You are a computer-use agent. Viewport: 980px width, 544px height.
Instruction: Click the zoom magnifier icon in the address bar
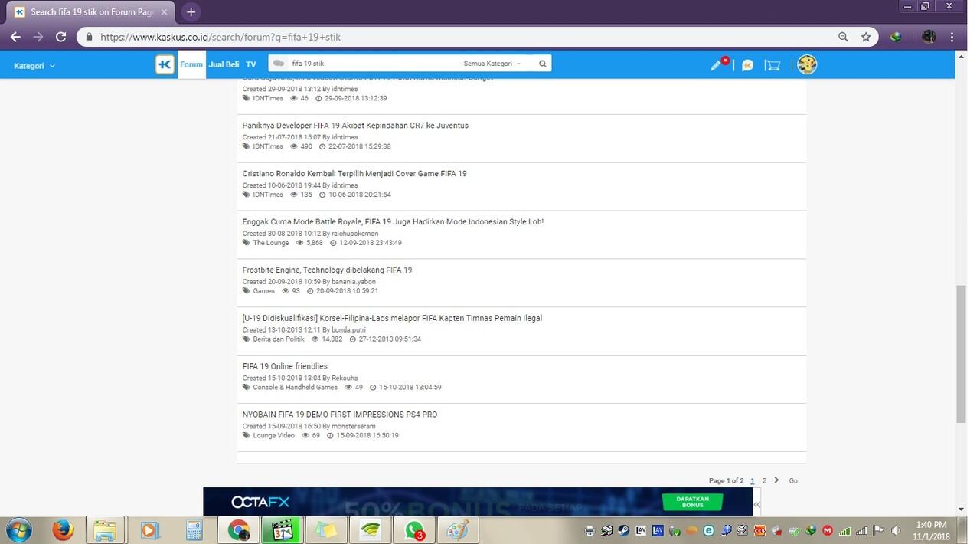point(843,37)
